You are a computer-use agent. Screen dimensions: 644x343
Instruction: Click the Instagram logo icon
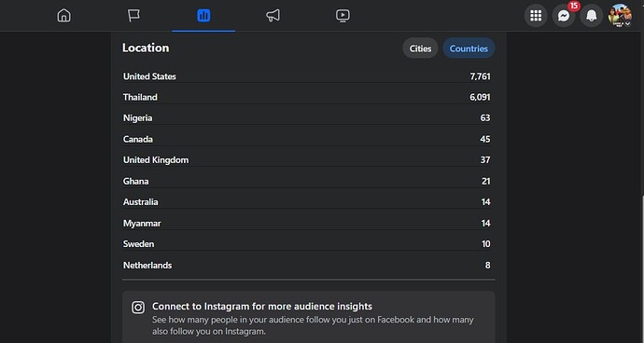(x=138, y=308)
